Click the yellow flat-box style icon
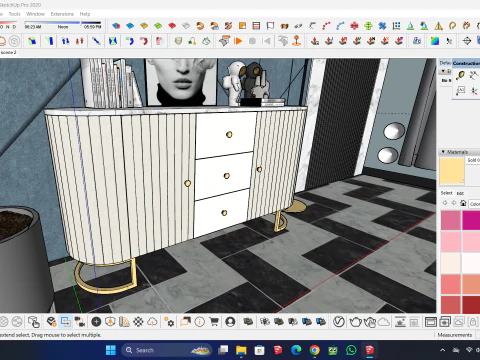Image resolution: width=480 pixels, height=360 pixels. [x=144, y=26]
